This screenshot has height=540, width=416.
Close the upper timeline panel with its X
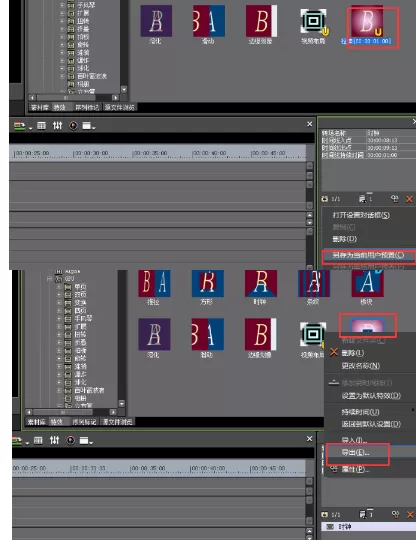pyautogui.click(x=310, y=124)
